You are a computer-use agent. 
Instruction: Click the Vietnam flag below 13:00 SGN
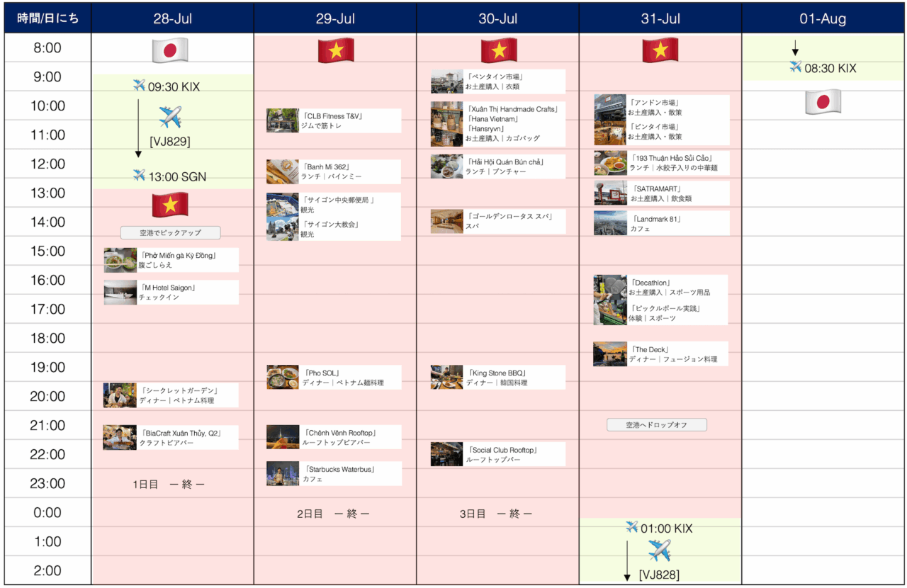pyautogui.click(x=170, y=205)
